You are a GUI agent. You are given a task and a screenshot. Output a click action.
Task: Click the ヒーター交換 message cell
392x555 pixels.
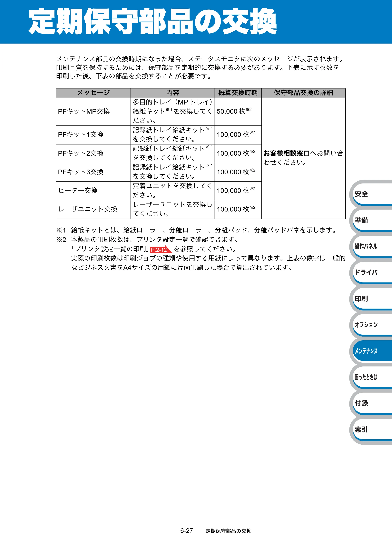pos(93,191)
